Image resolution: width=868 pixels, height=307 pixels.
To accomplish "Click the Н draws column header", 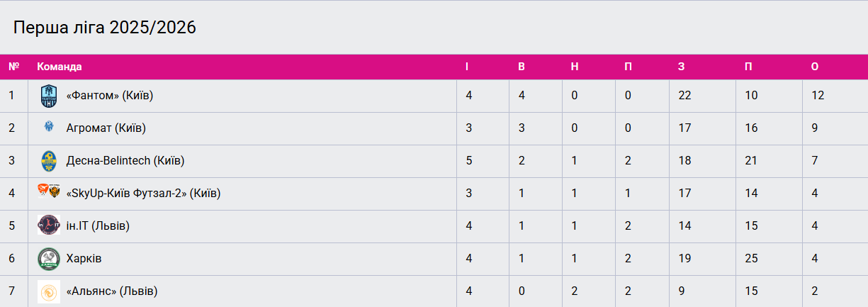I will click(x=575, y=67).
